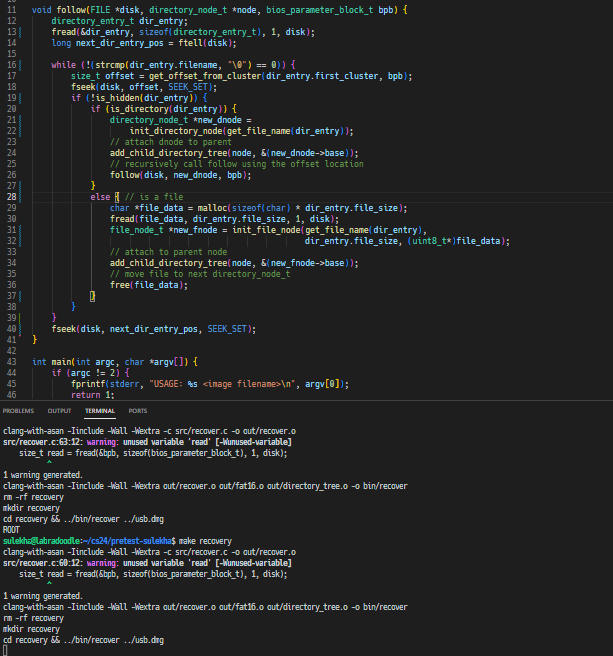Click line number 28 in the gutter

click(x=12, y=197)
